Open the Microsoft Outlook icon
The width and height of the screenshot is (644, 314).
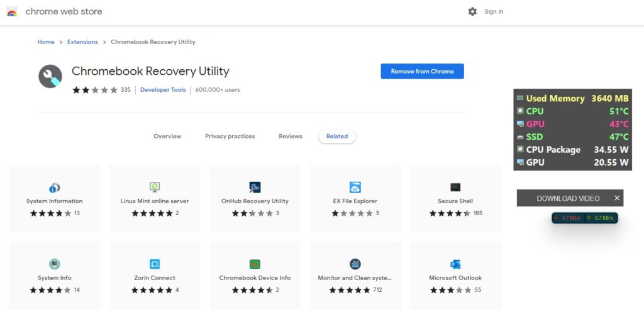pos(455,264)
